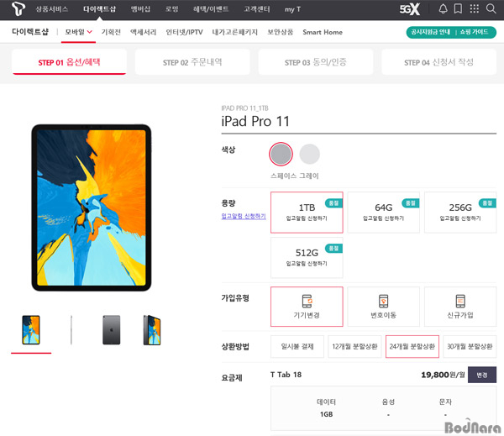
Task: Click the main iPad Pro product image
Action: pyautogui.click(x=92, y=207)
